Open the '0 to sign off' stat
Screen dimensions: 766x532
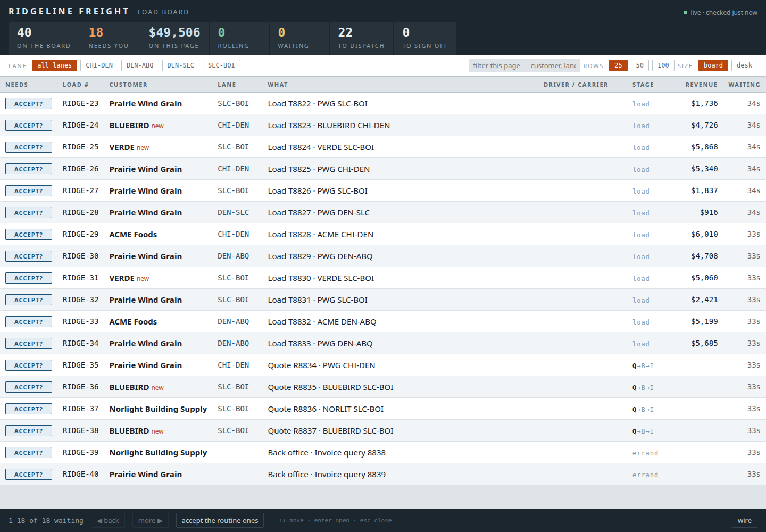click(425, 38)
